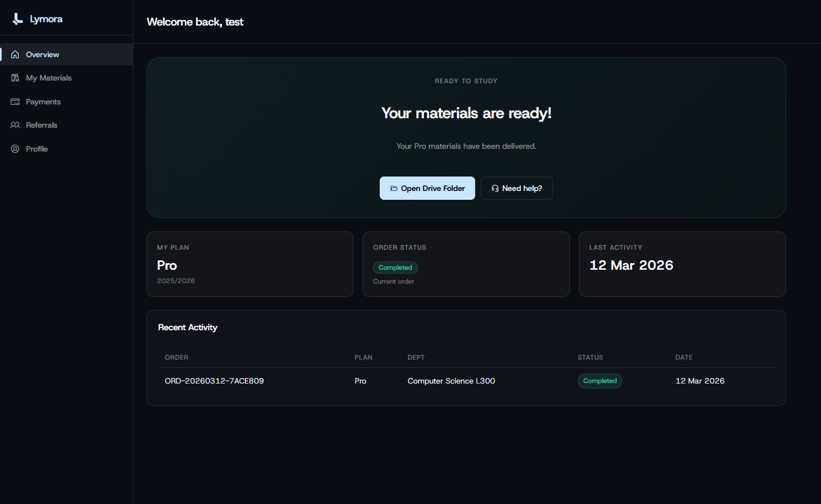
Task: Click the Pro plan label in My Plan card
Action: [167, 265]
